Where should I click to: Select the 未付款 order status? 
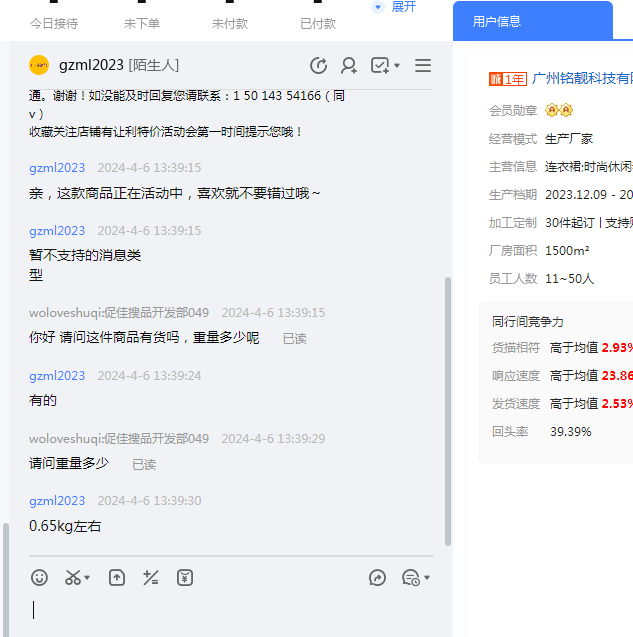pos(230,23)
